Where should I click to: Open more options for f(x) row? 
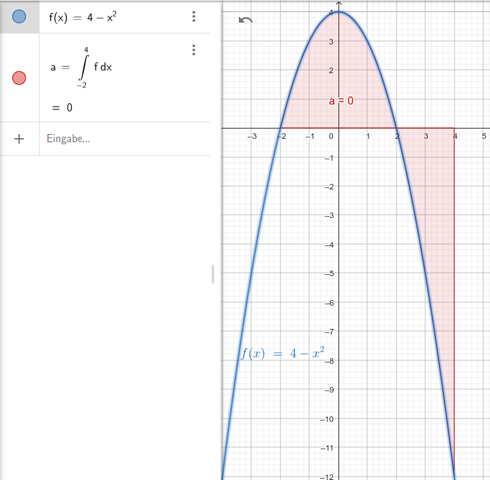(194, 16)
